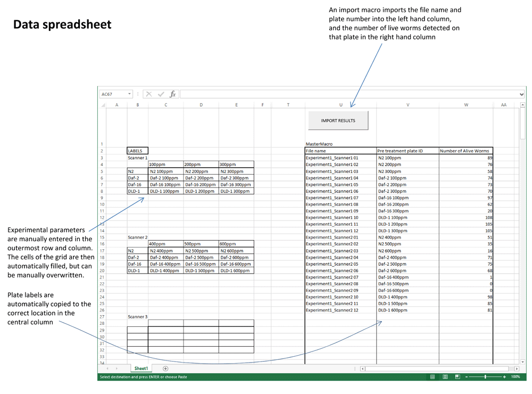The height and width of the screenshot is (394, 532).
Task: Click the vertical scrollbar down arrow
Action: click(x=523, y=362)
